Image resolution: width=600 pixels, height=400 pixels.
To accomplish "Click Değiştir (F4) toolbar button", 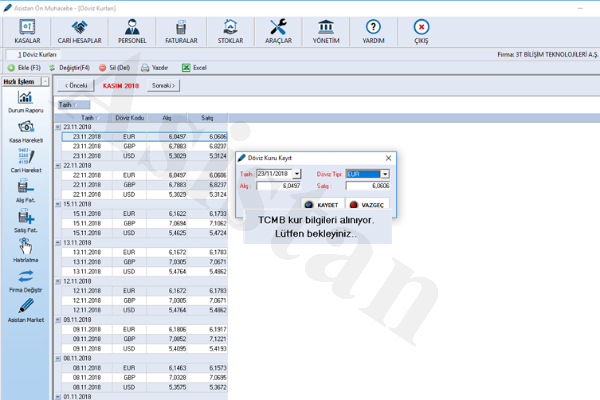I will (x=69, y=68).
